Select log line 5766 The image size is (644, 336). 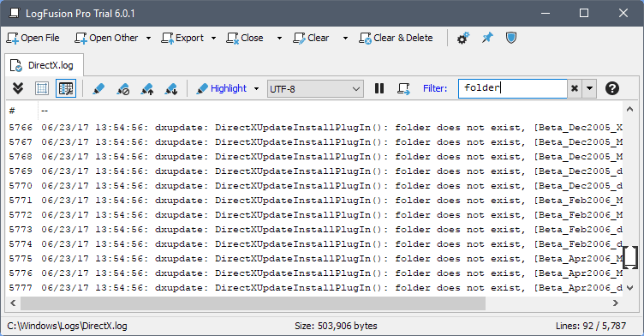(x=314, y=128)
